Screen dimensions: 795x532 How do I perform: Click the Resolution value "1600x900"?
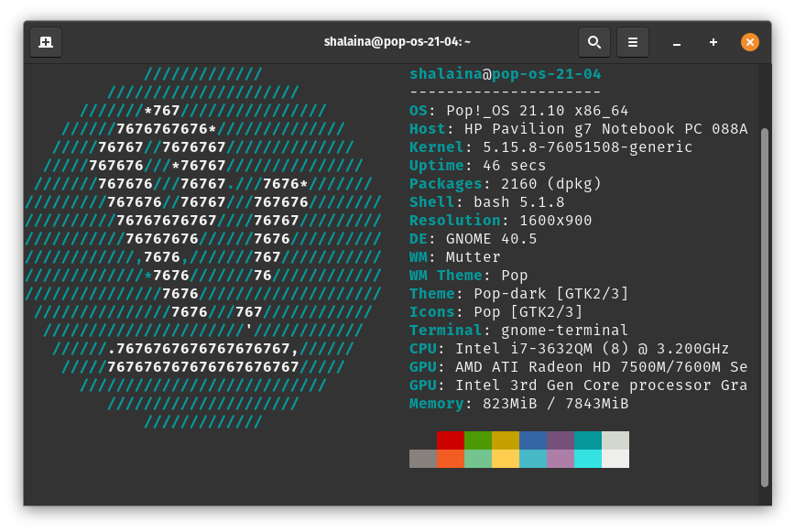tap(556, 220)
